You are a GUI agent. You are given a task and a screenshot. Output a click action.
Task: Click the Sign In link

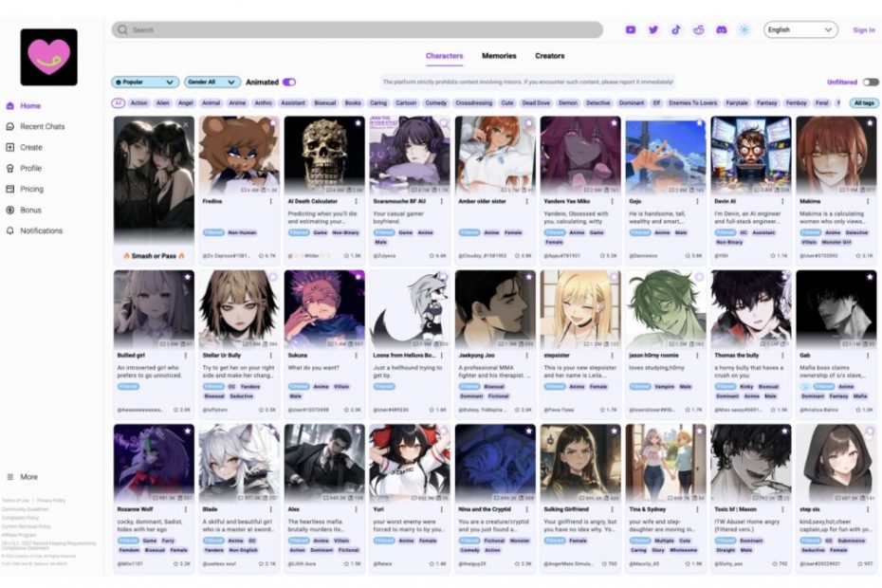point(864,29)
